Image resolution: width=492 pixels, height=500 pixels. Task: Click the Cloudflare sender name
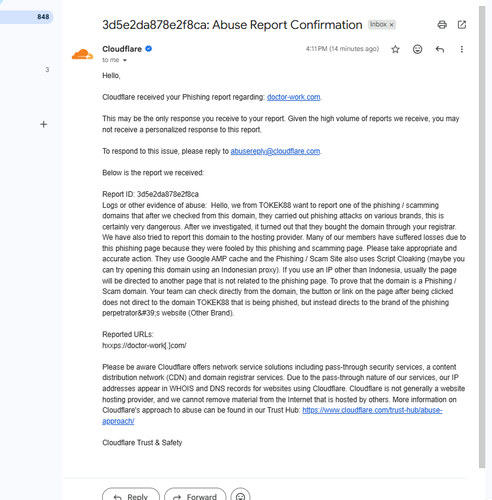click(x=122, y=49)
